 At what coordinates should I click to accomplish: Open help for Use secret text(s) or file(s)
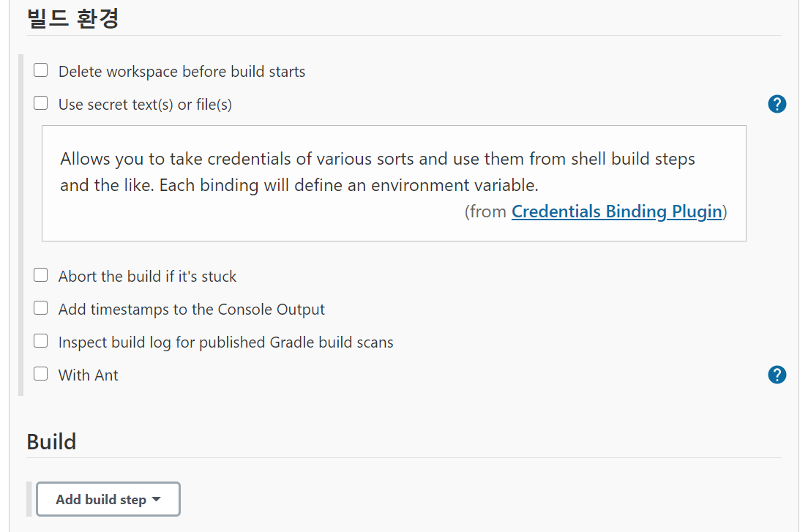pyautogui.click(x=777, y=104)
